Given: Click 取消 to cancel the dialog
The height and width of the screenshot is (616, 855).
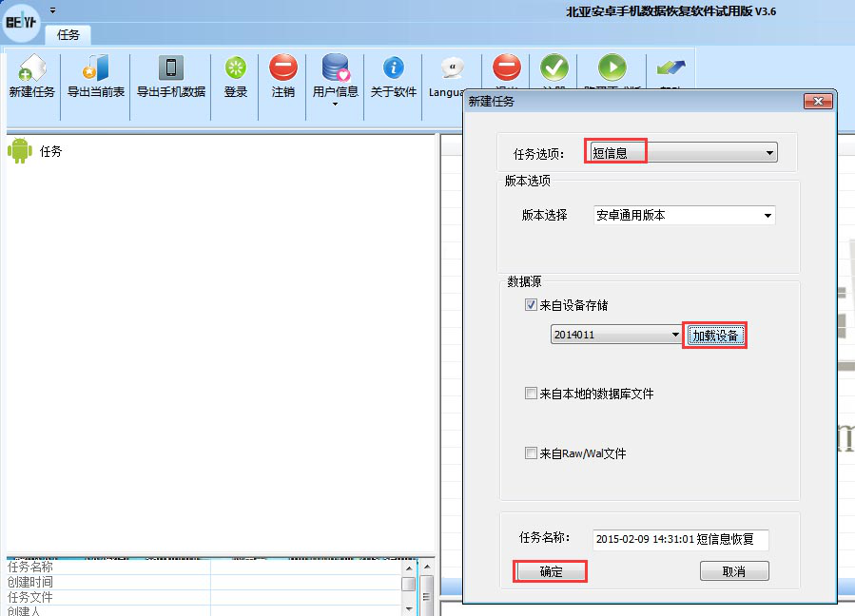Looking at the screenshot, I should coord(734,571).
